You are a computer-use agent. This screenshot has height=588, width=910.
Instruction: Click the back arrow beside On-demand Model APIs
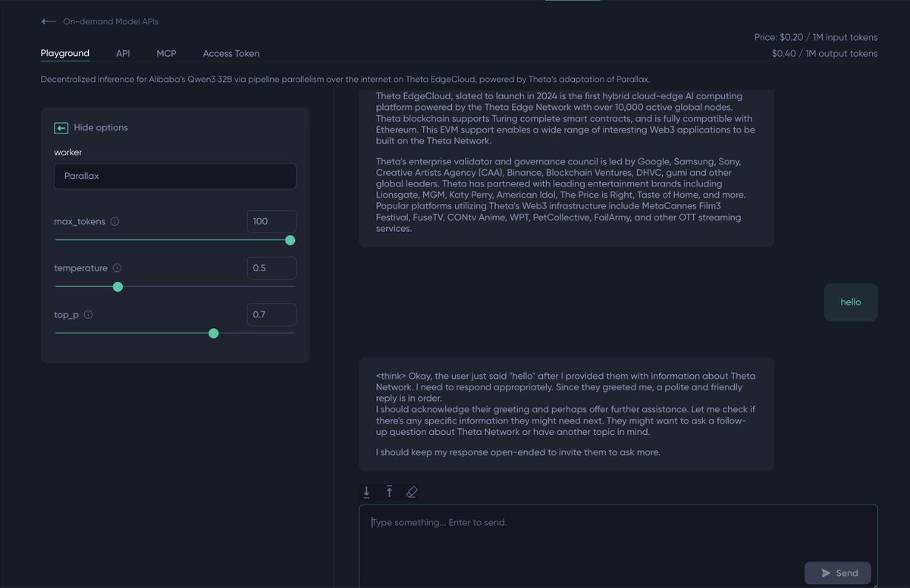(x=49, y=22)
